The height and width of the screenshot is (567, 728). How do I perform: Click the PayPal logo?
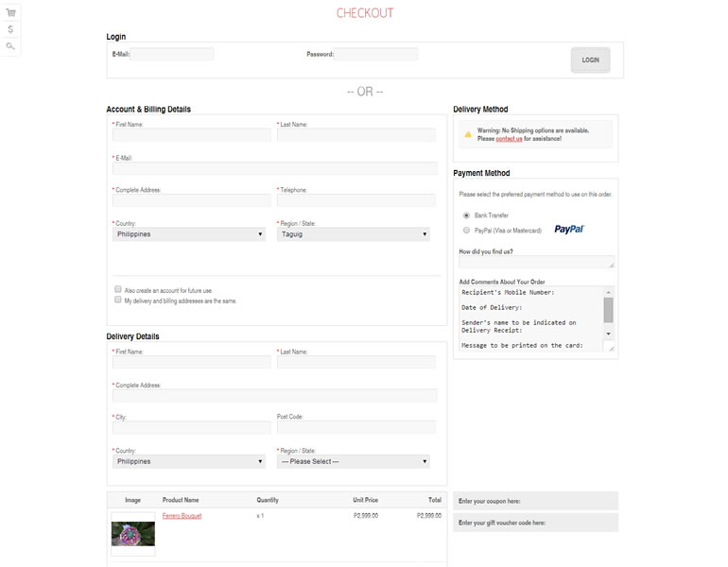pos(569,230)
